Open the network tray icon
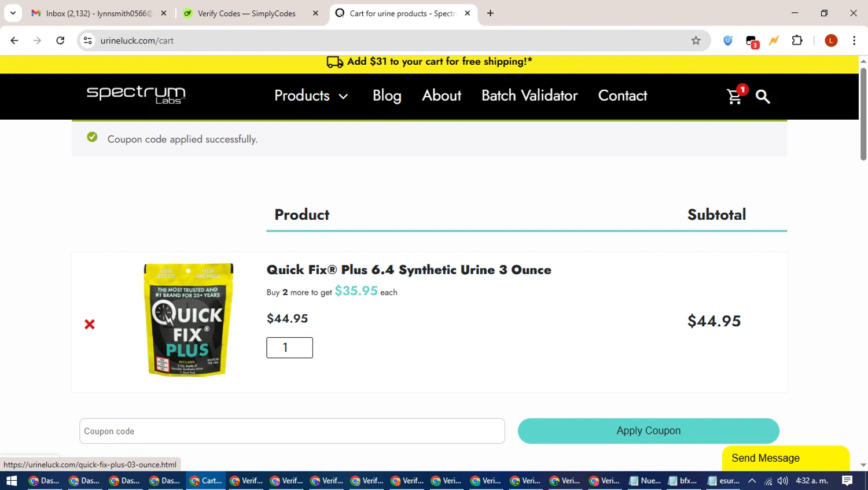Image resolution: width=868 pixels, height=490 pixels. click(x=768, y=481)
